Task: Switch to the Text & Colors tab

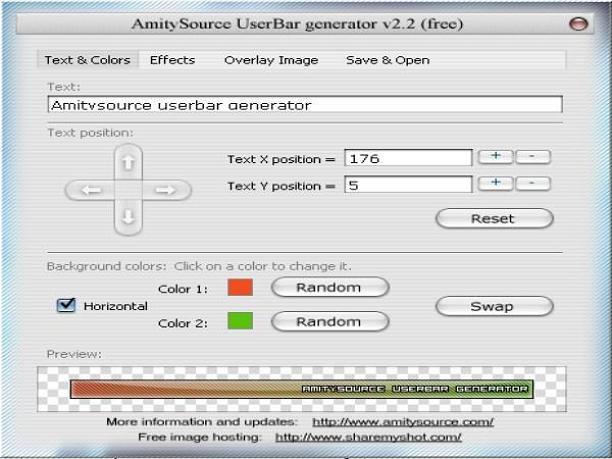Action: coord(87,60)
